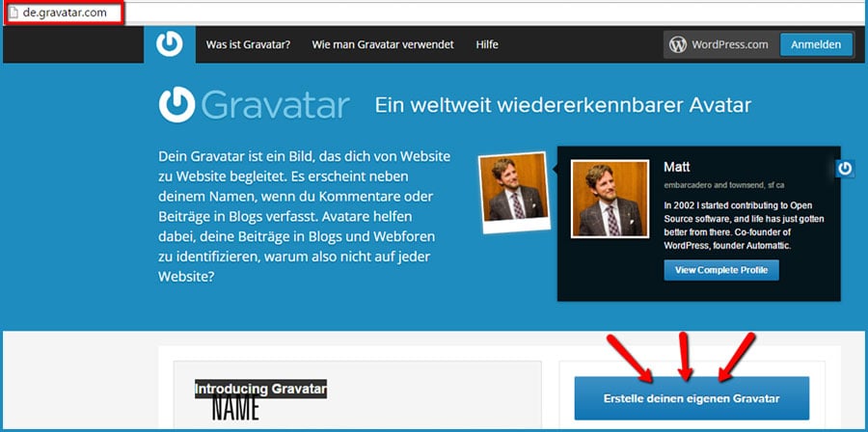Click the 'NAME' text in video preview

(235, 408)
